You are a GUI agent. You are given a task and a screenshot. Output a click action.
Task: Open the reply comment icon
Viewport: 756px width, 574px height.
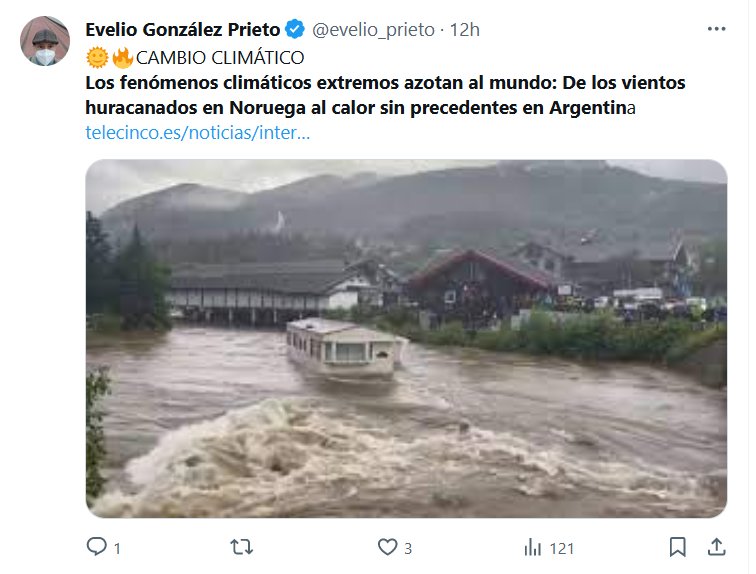[96, 547]
